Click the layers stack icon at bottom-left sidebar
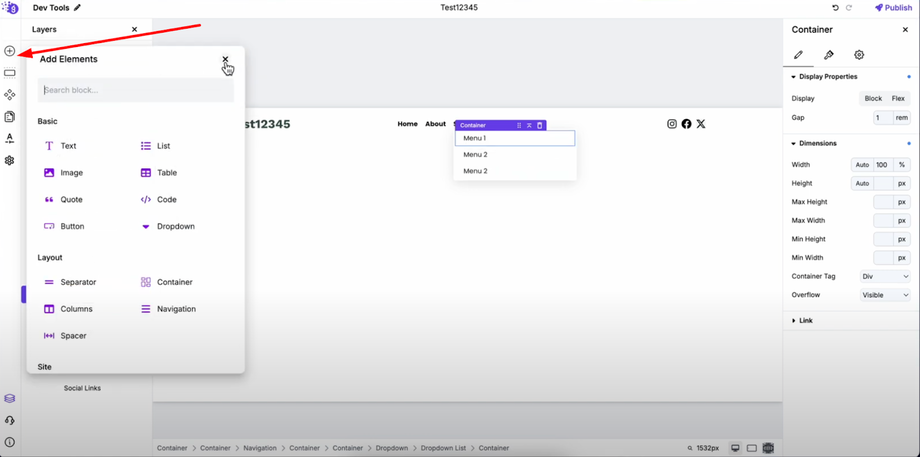 click(x=9, y=398)
